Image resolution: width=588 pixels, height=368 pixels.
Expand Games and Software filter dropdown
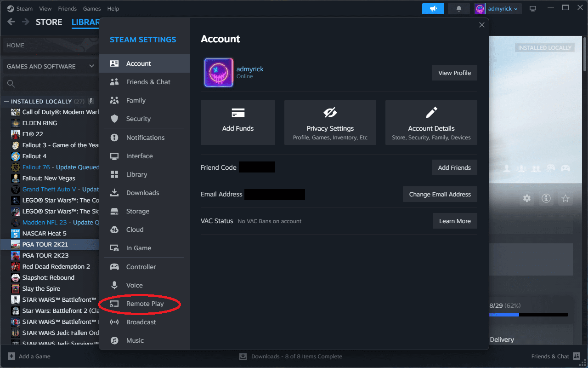51,66
